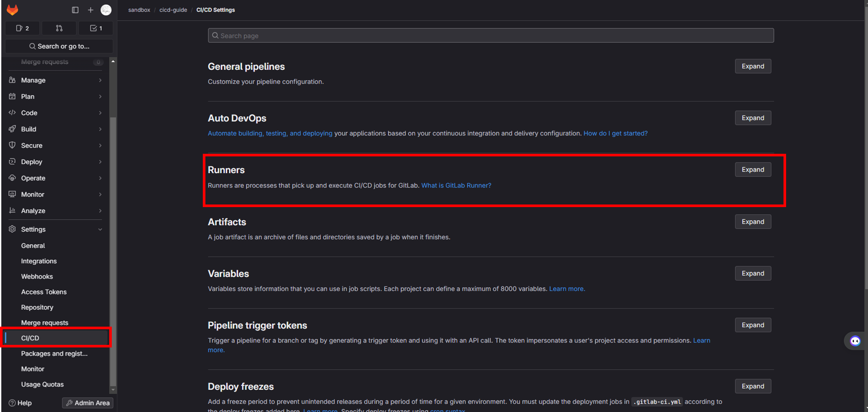868x412 pixels.
Task: Click the sidebar scrollbar up arrow
Action: [x=113, y=61]
